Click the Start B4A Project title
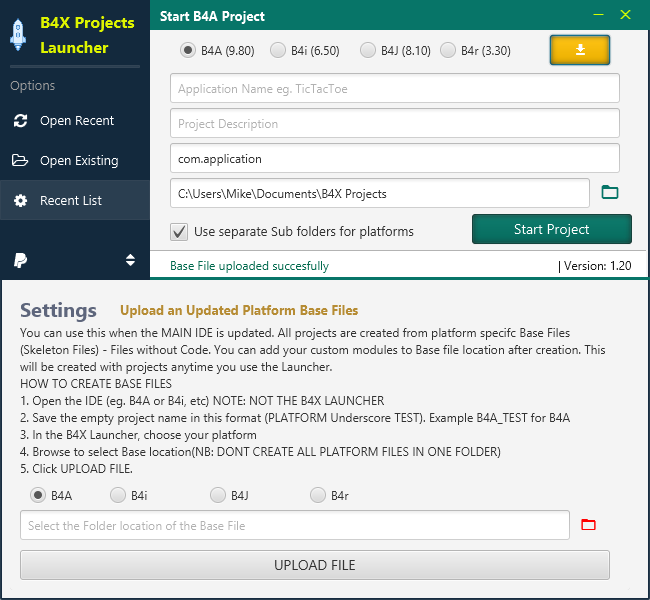The image size is (650, 600). (212, 16)
